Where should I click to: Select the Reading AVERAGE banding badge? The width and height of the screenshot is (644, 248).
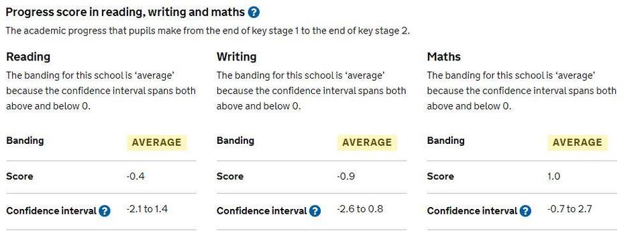point(156,142)
